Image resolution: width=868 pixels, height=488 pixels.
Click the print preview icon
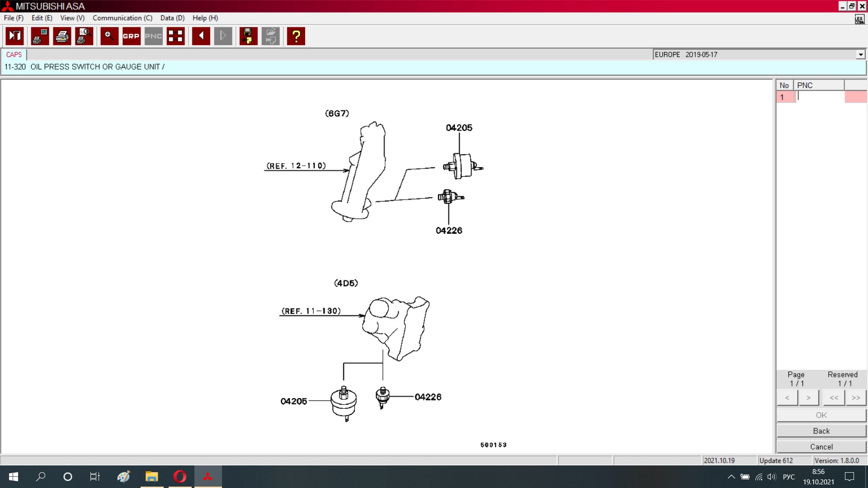coord(84,36)
